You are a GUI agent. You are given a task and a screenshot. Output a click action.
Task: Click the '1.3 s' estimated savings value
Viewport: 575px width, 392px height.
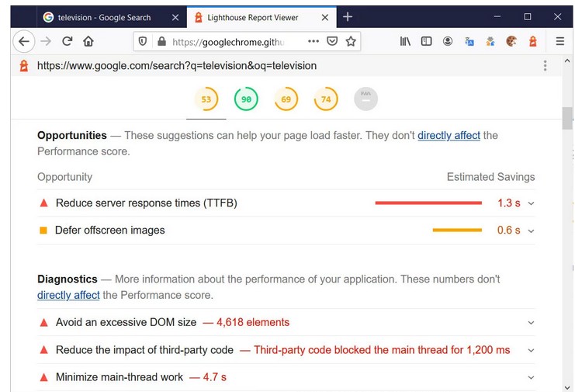(x=509, y=203)
